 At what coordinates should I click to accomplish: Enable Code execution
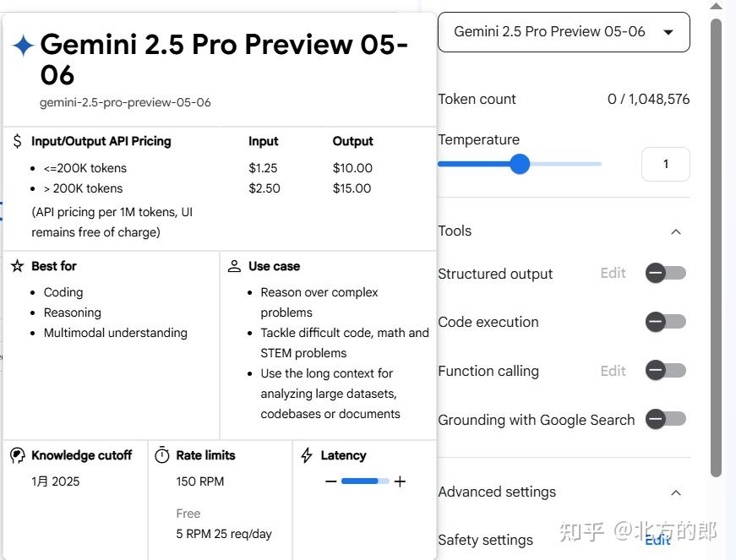click(x=665, y=322)
